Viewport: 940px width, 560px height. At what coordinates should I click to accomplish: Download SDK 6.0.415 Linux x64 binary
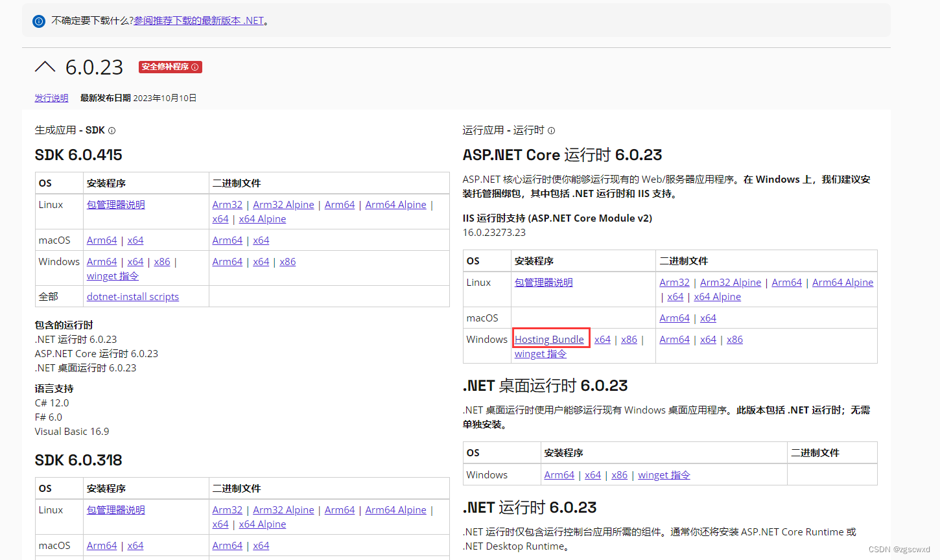[x=220, y=218]
